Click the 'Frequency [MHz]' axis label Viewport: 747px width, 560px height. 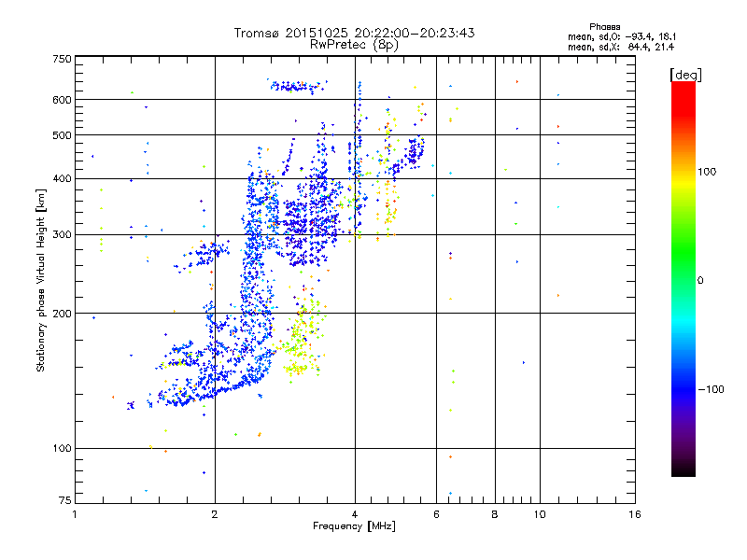354,526
